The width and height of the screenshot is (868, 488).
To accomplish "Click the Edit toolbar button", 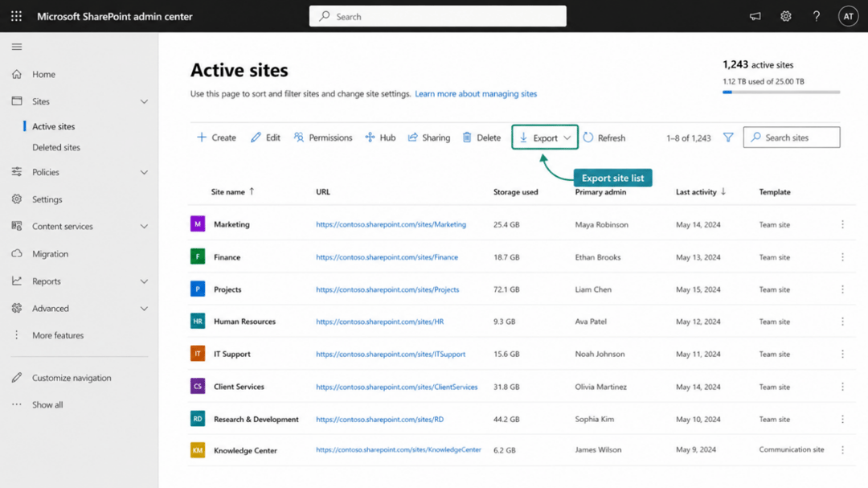I will pyautogui.click(x=265, y=137).
